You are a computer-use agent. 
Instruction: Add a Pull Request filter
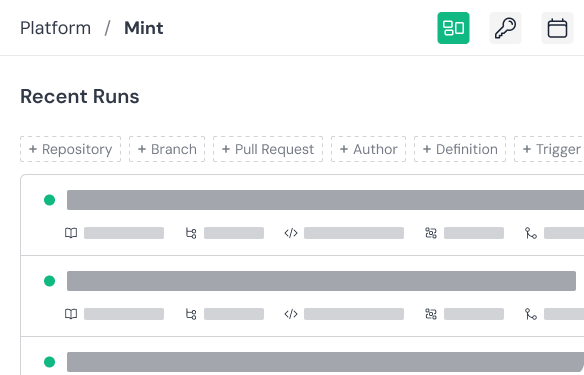click(x=268, y=149)
